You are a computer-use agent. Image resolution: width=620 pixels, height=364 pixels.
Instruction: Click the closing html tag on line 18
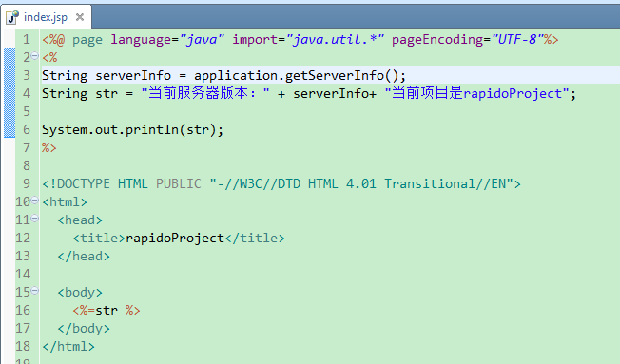coord(68,346)
